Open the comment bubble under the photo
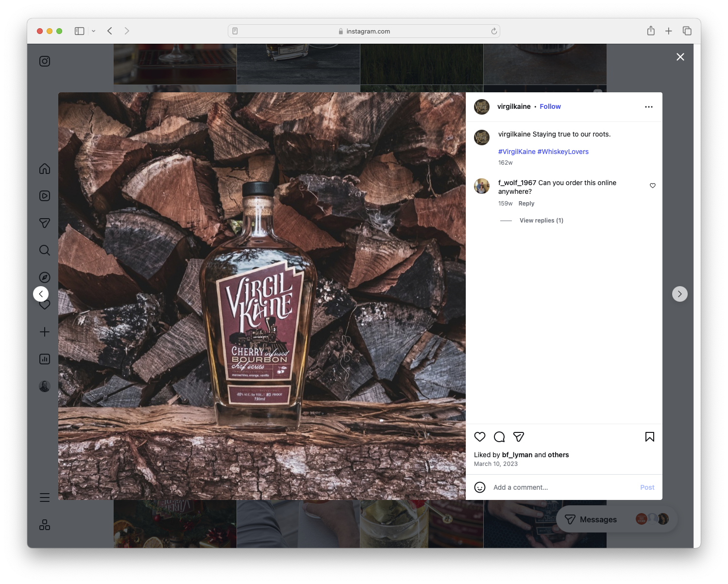This screenshot has height=584, width=728. [499, 437]
